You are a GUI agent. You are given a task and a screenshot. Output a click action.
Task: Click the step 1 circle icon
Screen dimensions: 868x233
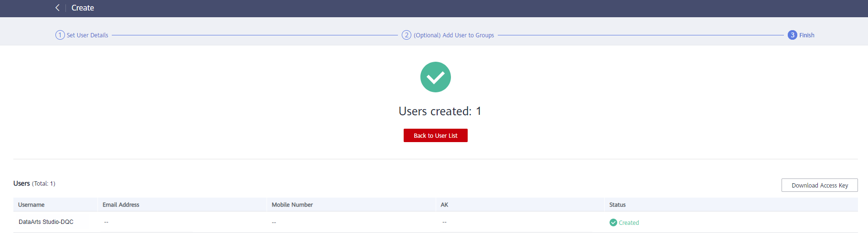coord(60,35)
